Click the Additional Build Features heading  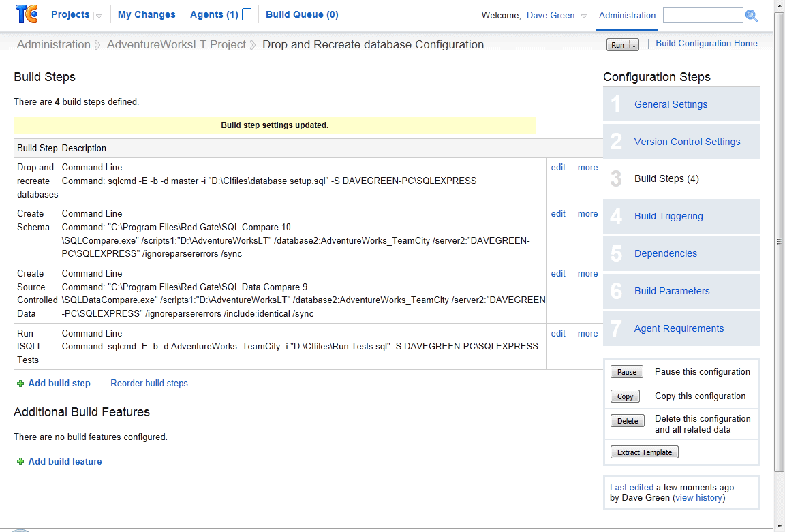click(82, 412)
